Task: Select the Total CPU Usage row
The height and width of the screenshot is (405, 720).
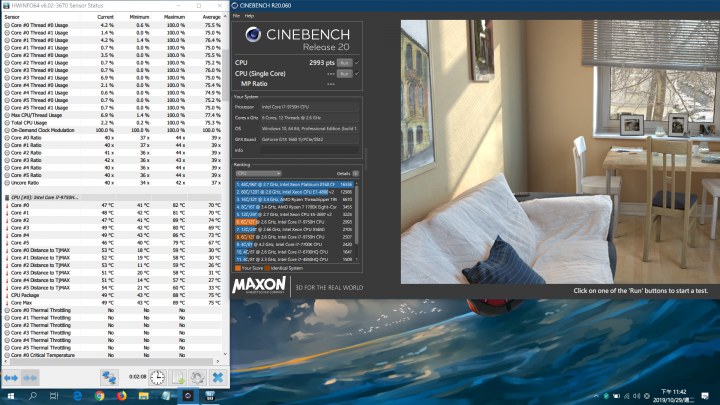Action: click(x=112, y=123)
